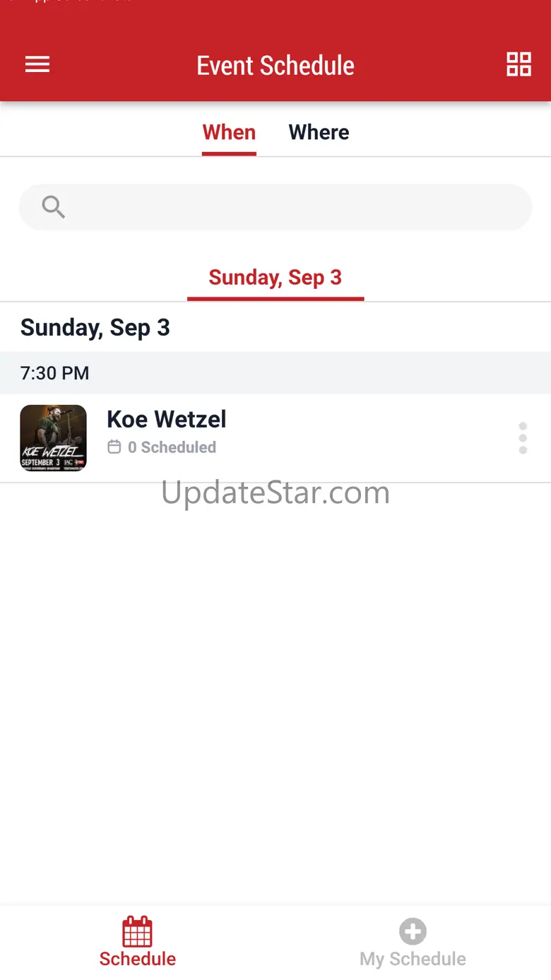Tap the My Schedule plus circle icon
This screenshot has height=980, width=551.
[413, 931]
